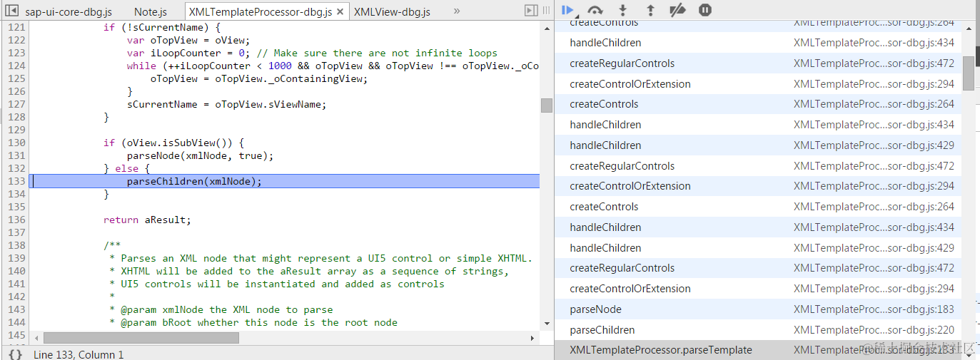Select the parseChildren call stack frame
This screenshot has width=980, height=360.
(758, 330)
